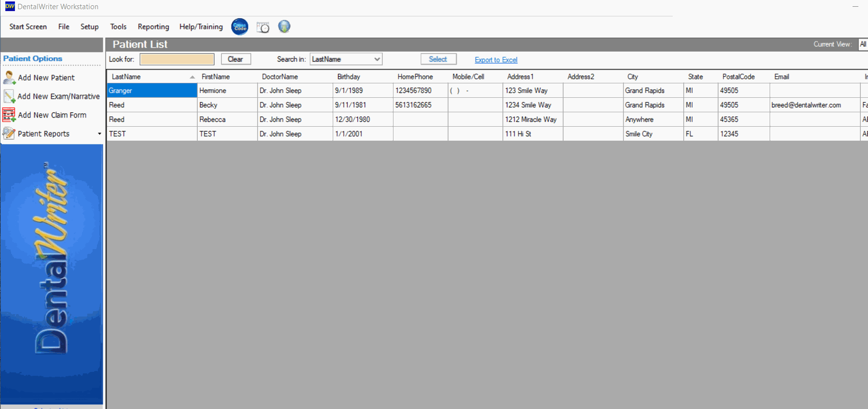Image resolution: width=868 pixels, height=409 pixels.
Task: Sort by the State column header
Action: 701,77
